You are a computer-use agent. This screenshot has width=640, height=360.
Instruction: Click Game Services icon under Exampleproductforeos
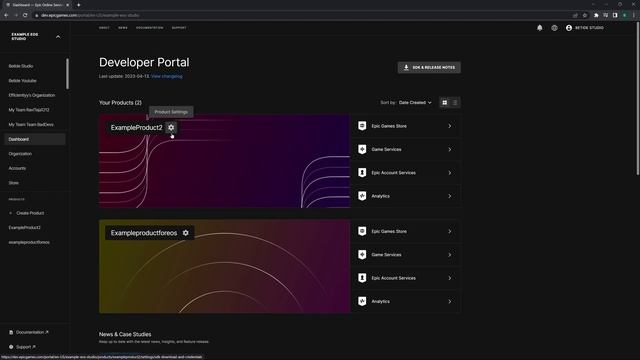(x=362, y=255)
